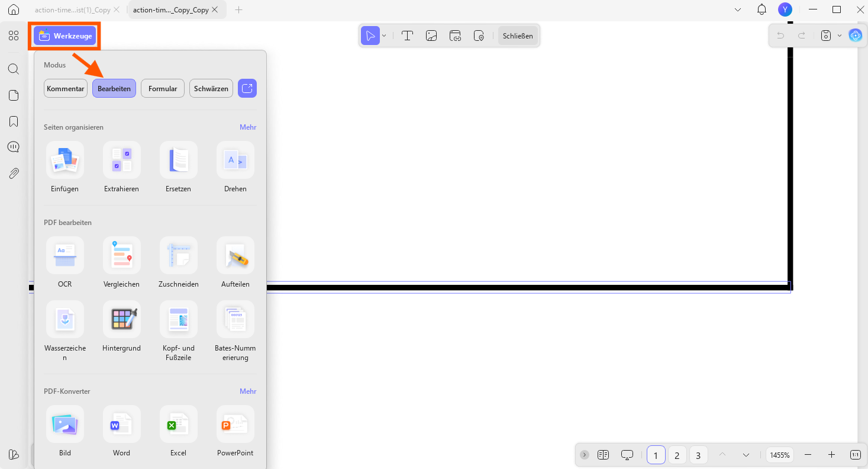868x469 pixels.
Task: Expand the selection tool dropdown arrow
Action: (x=384, y=36)
